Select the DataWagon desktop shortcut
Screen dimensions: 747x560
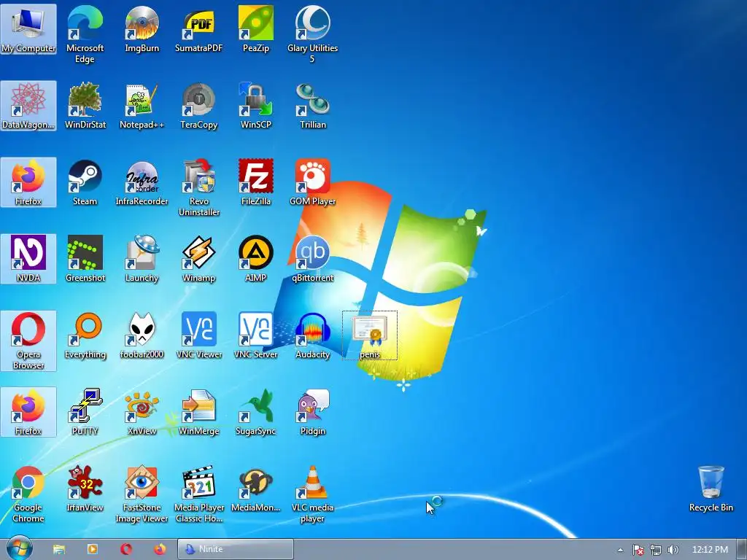click(x=28, y=105)
